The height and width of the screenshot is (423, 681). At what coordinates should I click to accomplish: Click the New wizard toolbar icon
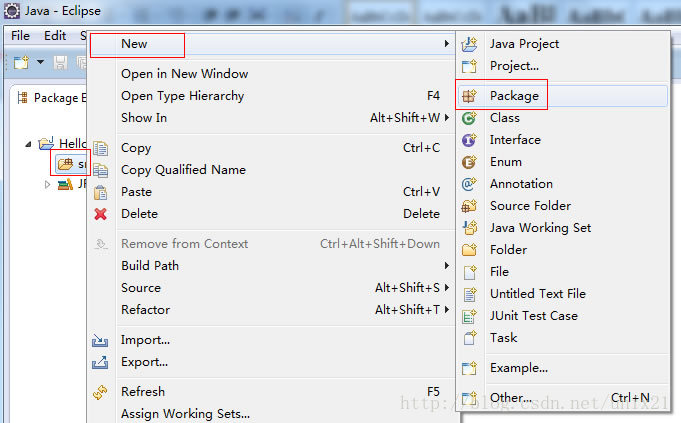pyautogui.click(x=21, y=63)
